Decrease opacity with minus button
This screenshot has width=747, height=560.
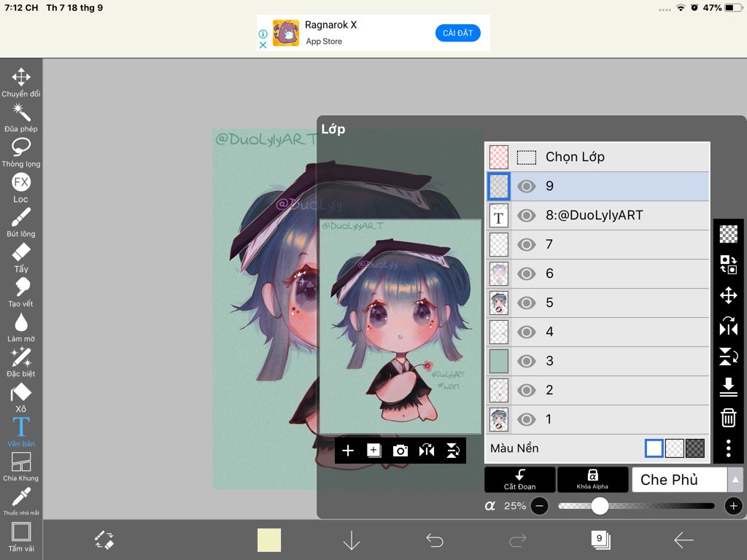[x=539, y=506]
